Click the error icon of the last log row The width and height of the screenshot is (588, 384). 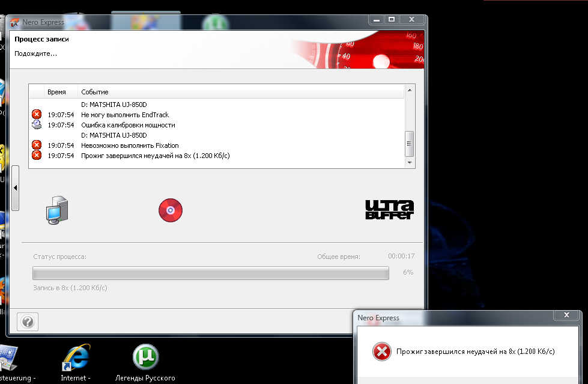[x=37, y=155]
